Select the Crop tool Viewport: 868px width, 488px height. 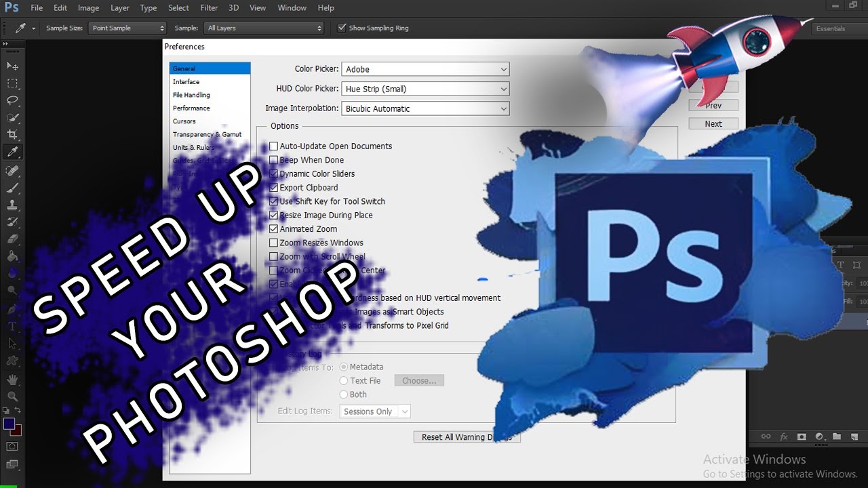(12, 135)
